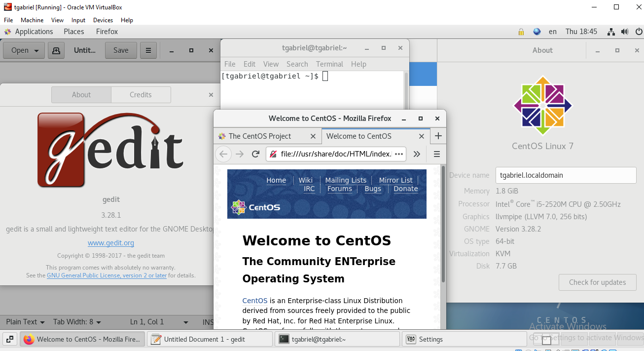Click the CentOS logo in About panel
This screenshot has height=351, width=644.
click(x=542, y=105)
